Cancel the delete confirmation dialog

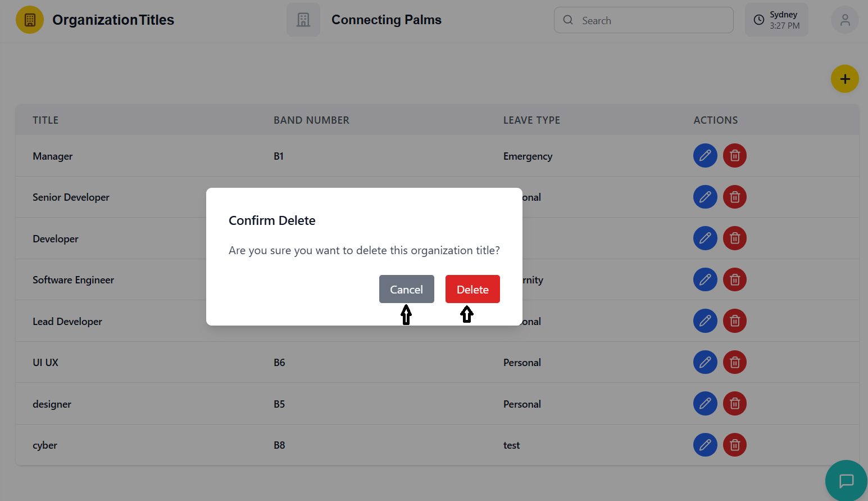tap(406, 289)
